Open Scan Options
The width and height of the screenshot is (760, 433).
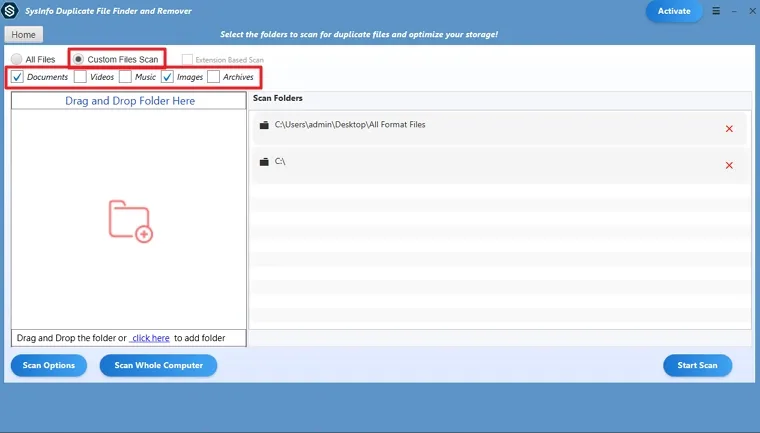point(49,366)
